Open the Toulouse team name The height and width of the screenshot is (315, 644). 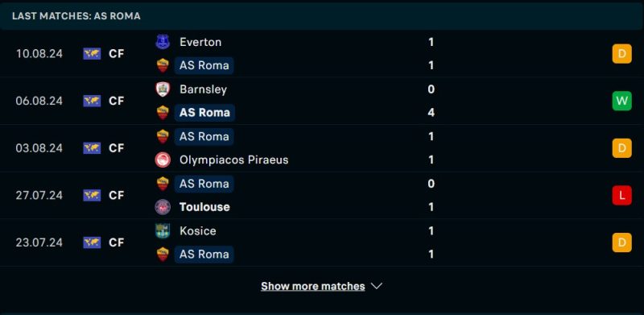tap(204, 207)
